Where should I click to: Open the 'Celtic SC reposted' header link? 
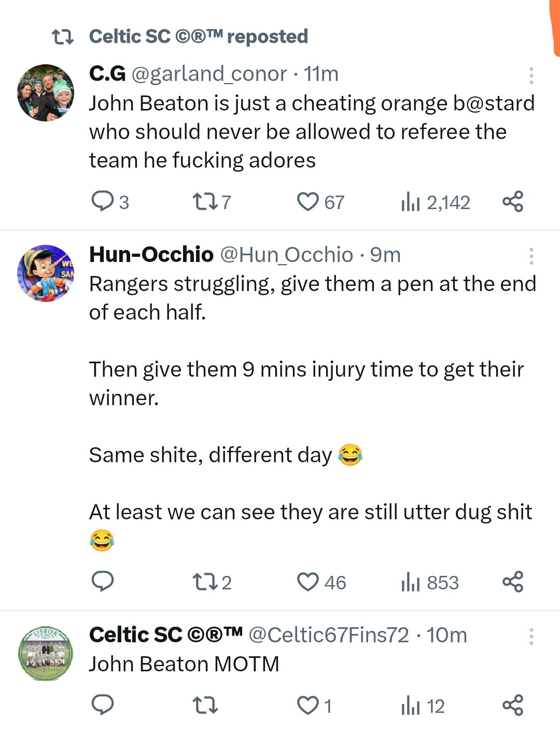click(x=198, y=37)
